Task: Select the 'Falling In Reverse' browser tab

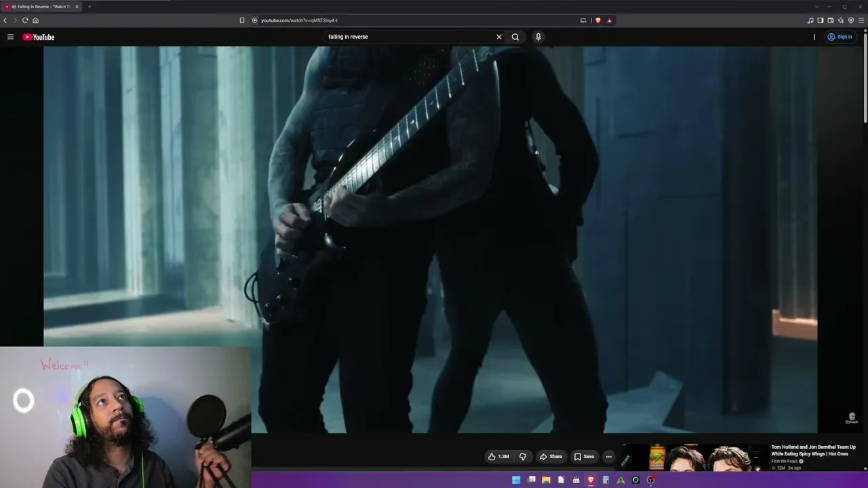Action: [x=41, y=7]
